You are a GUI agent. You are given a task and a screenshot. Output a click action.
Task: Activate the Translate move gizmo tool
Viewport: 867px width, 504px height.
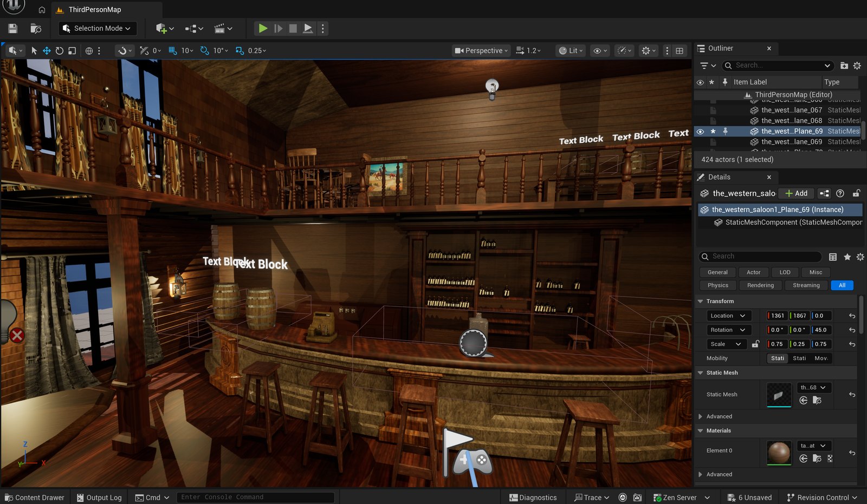tap(47, 50)
